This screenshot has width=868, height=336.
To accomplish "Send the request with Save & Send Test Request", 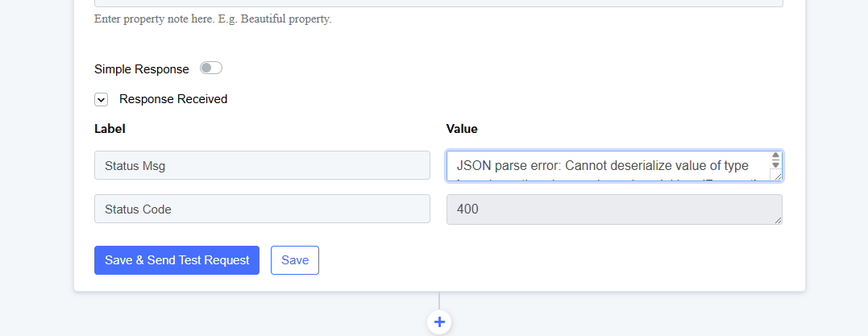I will [x=177, y=260].
